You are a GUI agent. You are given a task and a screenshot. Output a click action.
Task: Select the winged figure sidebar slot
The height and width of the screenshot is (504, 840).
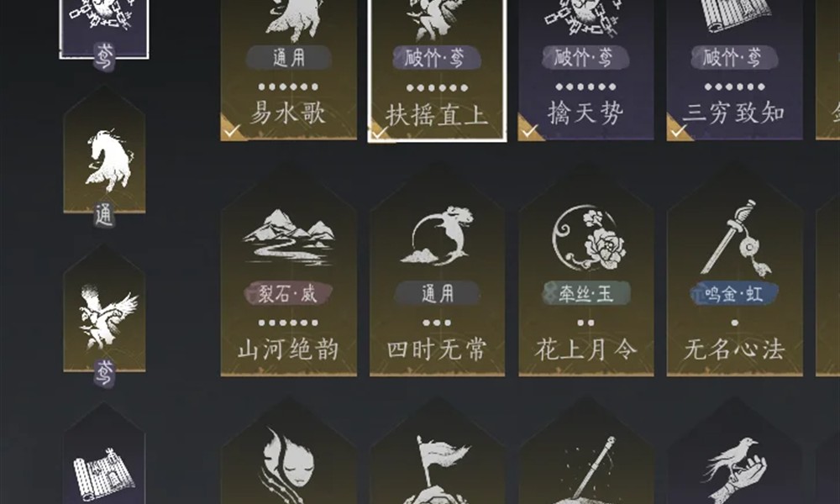(107, 316)
